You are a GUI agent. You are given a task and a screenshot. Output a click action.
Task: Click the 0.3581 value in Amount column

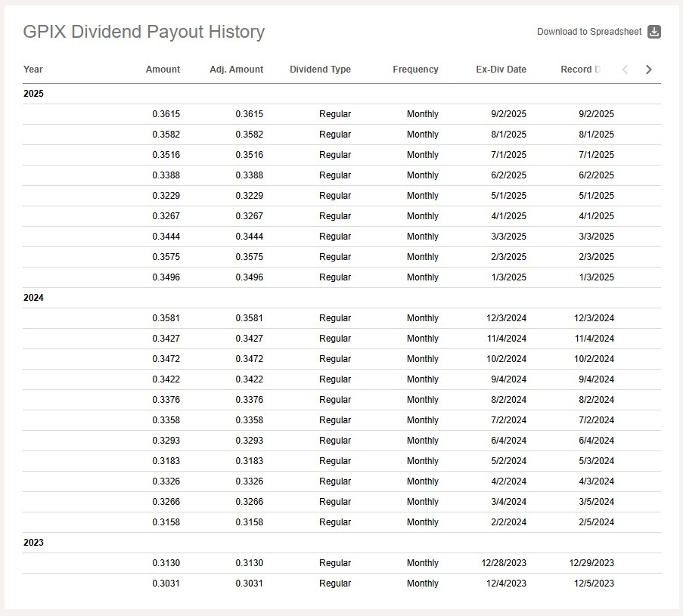click(166, 318)
